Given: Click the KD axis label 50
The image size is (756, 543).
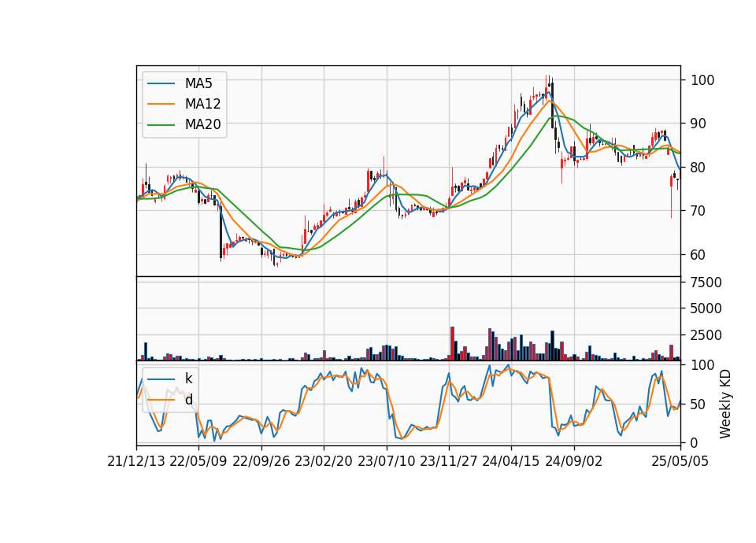Looking at the screenshot, I should coord(699,404).
